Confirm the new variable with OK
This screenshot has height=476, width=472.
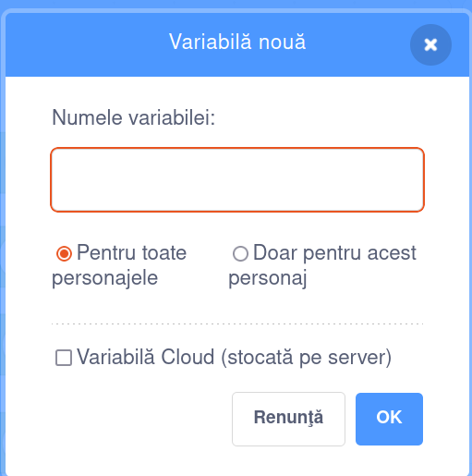pyautogui.click(x=389, y=419)
